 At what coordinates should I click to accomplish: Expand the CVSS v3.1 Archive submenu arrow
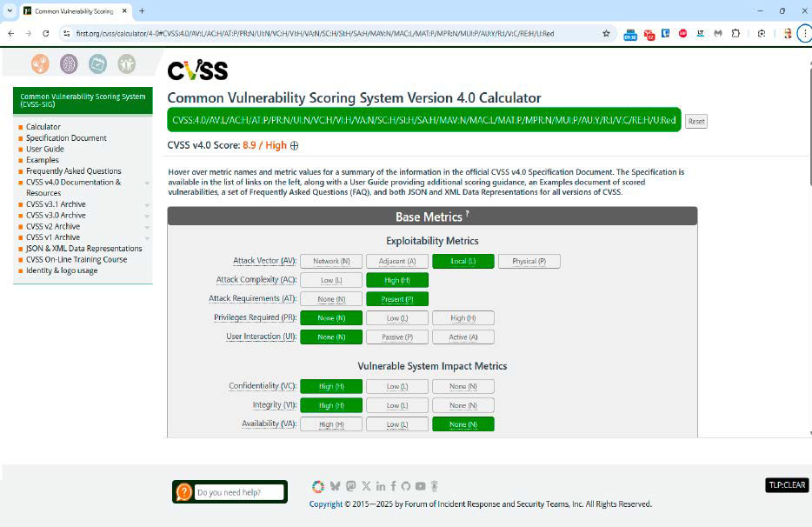tap(147, 205)
